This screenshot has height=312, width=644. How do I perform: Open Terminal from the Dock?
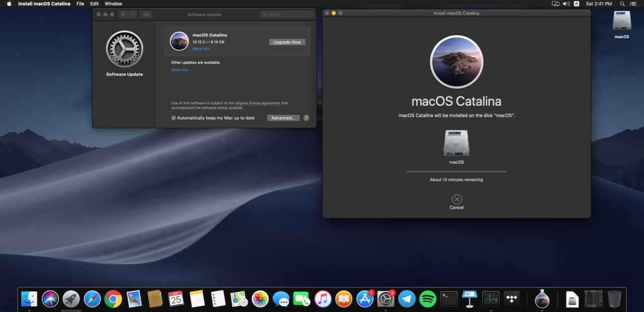click(449, 299)
